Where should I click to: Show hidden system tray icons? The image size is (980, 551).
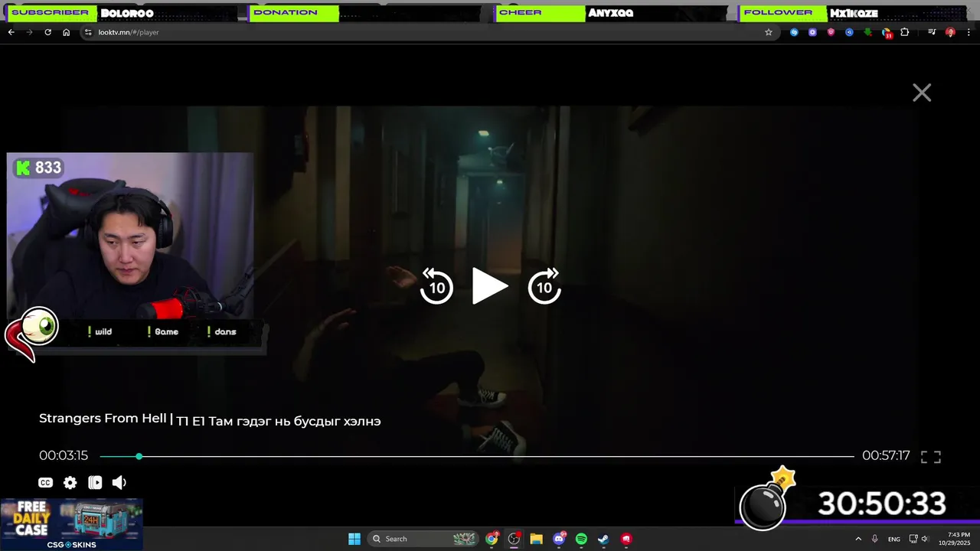[x=858, y=539]
